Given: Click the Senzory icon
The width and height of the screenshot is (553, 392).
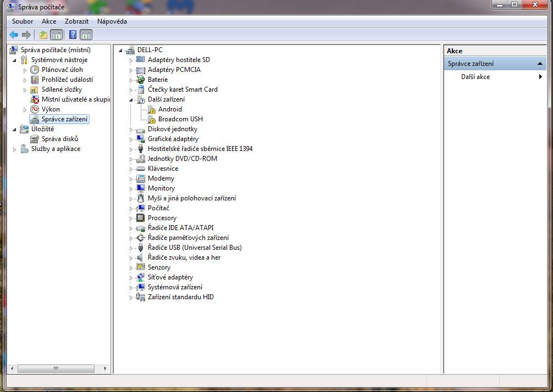Looking at the screenshot, I should (x=140, y=267).
